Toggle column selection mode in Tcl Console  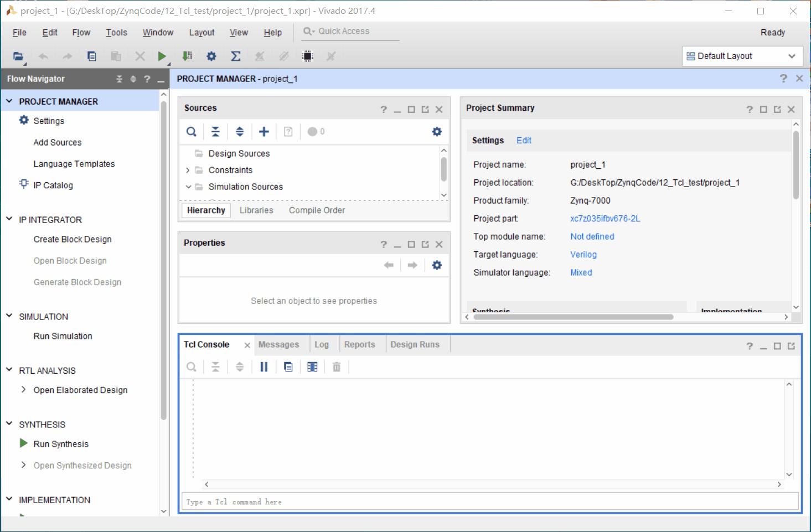312,367
